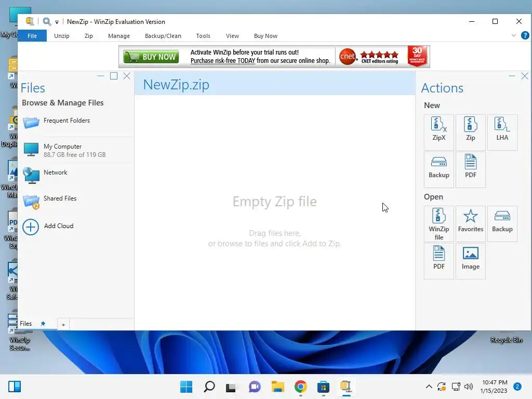
Task: Click the WinZip app icon in title bar
Action: (x=30, y=21)
